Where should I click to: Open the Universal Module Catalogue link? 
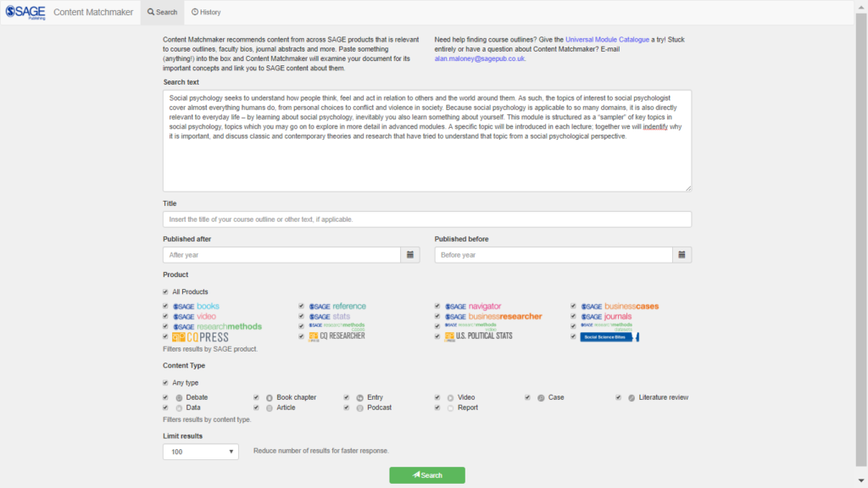coord(607,40)
